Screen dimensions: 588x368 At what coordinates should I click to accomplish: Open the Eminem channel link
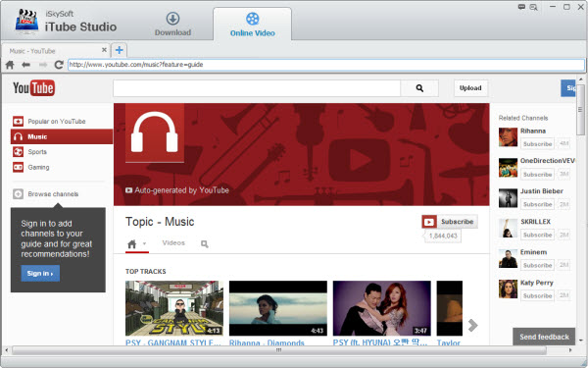[x=533, y=252]
